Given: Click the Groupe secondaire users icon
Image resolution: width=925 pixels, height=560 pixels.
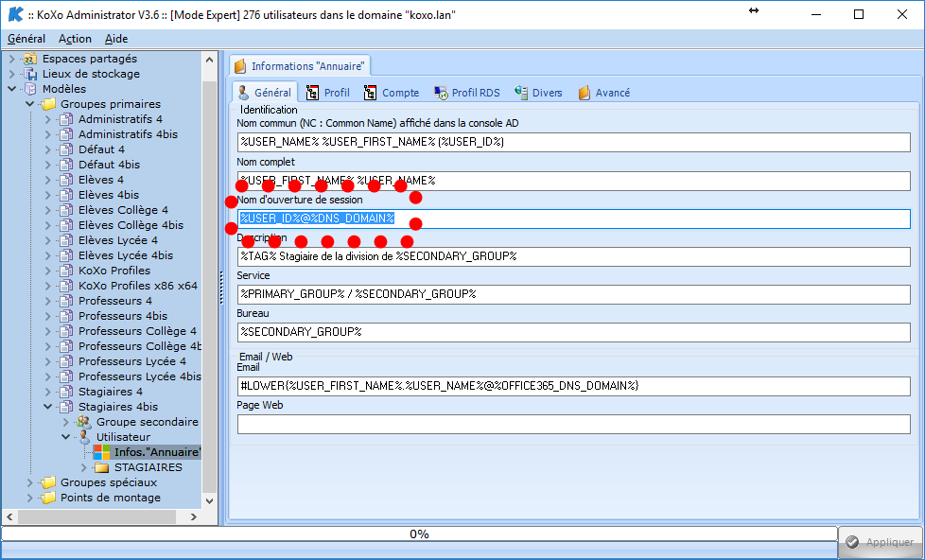Looking at the screenshot, I should pos(84,422).
